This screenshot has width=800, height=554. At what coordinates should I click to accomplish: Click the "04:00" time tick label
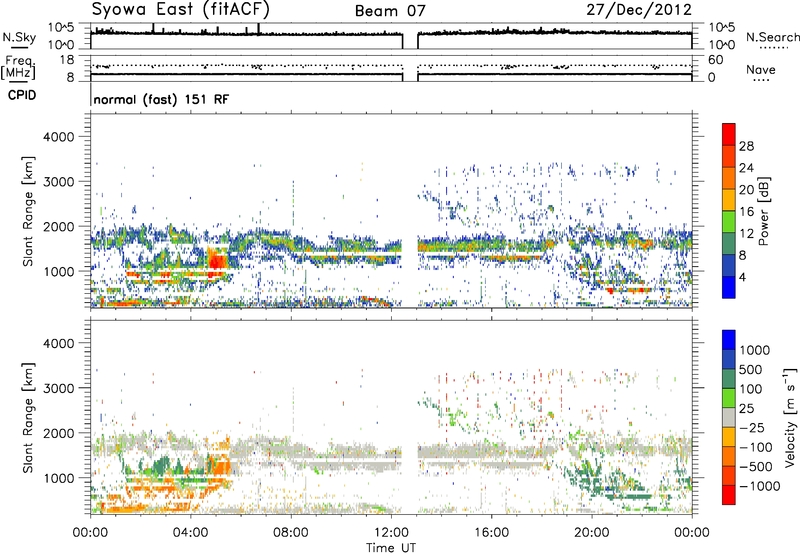pos(190,533)
